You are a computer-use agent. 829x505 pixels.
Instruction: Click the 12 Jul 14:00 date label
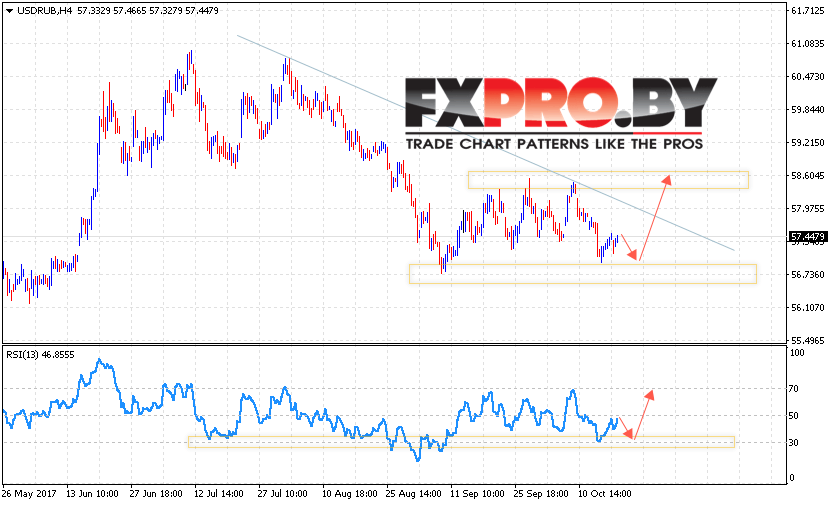pyautogui.click(x=219, y=493)
